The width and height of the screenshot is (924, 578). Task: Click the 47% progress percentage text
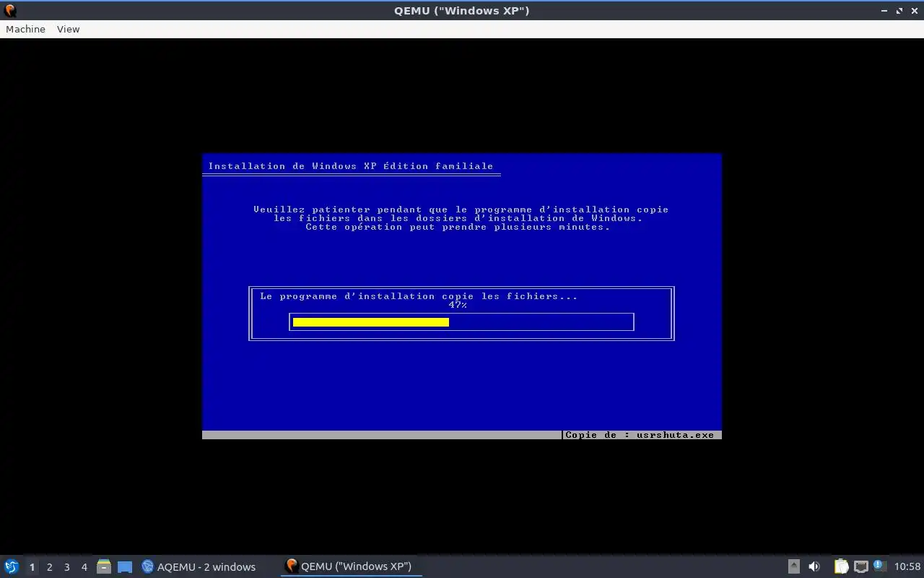tap(458, 305)
